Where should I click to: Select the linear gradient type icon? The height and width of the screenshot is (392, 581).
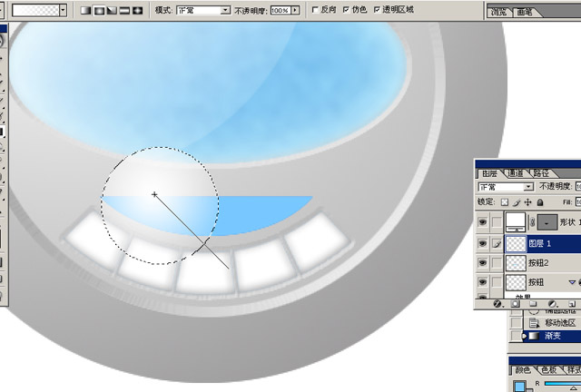86,10
